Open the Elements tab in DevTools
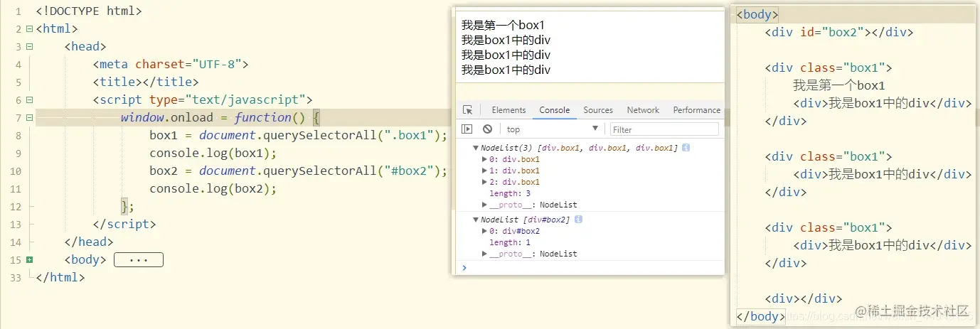980x329 pixels. 508,110
